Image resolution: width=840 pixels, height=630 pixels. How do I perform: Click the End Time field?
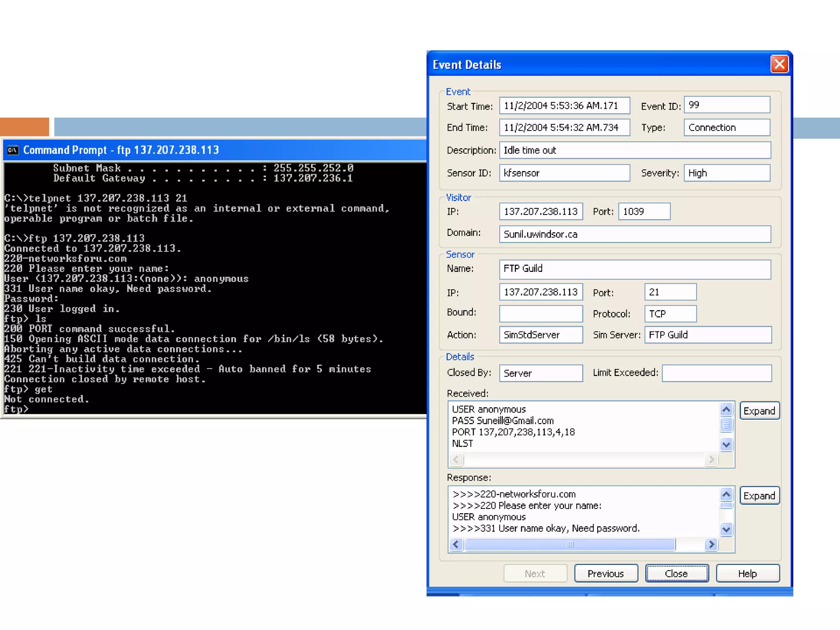(x=564, y=128)
